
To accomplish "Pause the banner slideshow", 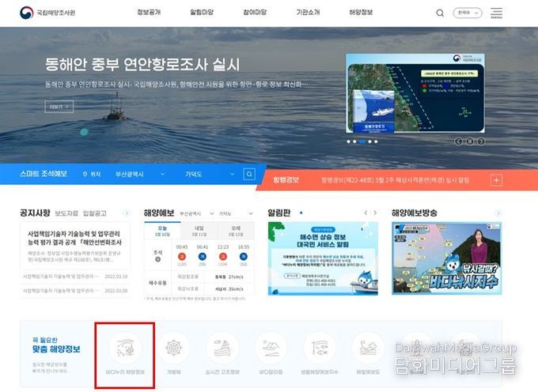I will pos(469,141).
